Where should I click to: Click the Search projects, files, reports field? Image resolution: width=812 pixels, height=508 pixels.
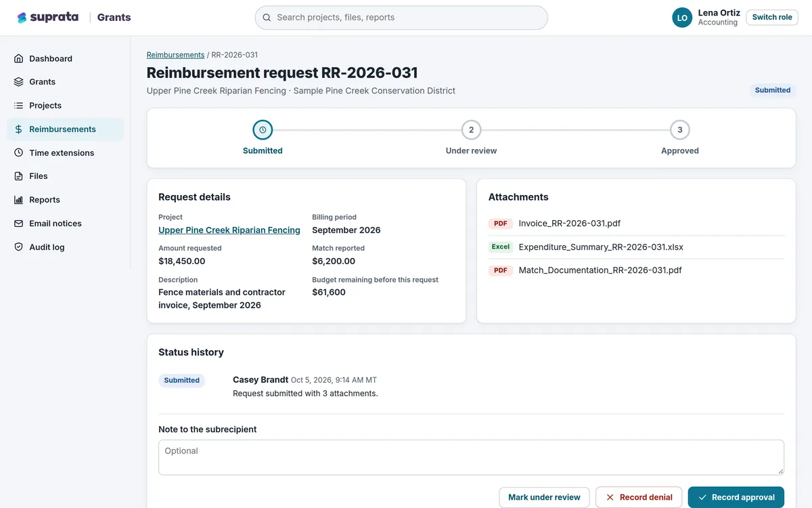(401, 18)
